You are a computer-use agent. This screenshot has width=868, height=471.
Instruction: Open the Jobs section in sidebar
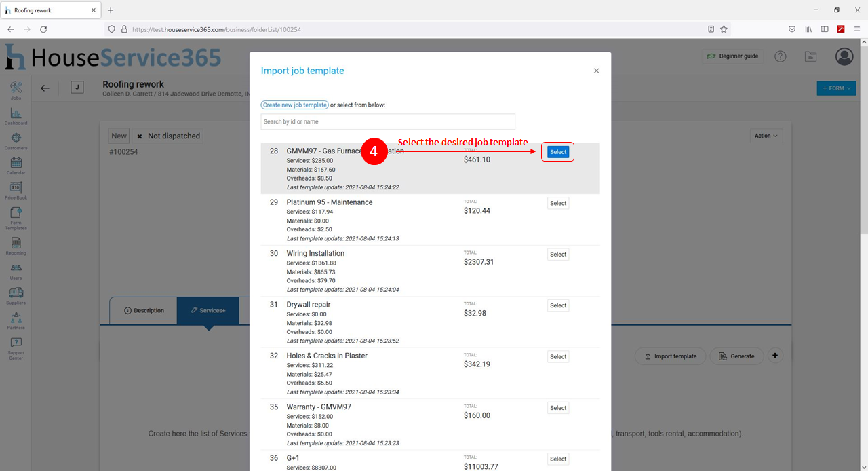(x=16, y=90)
